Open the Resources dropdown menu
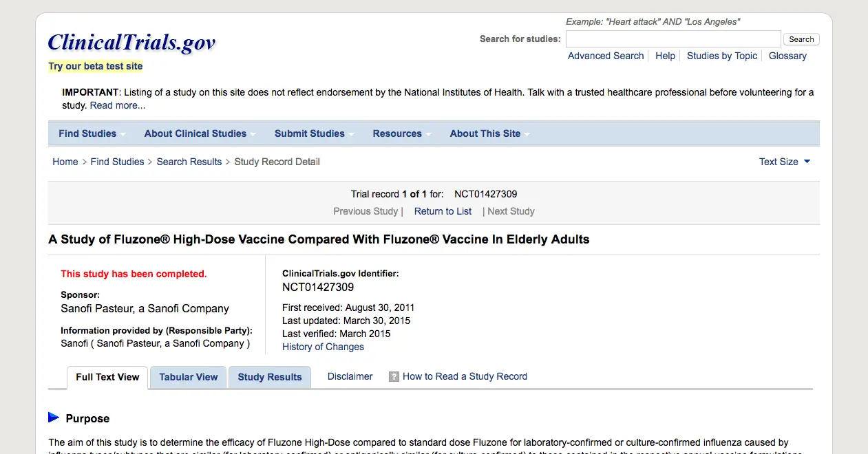Image resolution: width=868 pixels, height=454 pixels. [402, 133]
